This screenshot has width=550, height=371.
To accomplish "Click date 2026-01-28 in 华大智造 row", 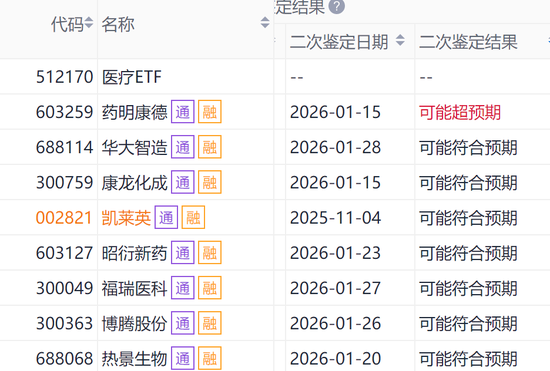I will click(x=335, y=147).
